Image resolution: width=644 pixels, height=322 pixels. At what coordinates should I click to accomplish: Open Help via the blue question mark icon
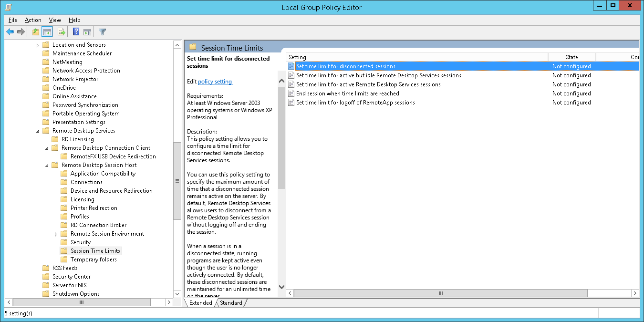pyautogui.click(x=76, y=32)
